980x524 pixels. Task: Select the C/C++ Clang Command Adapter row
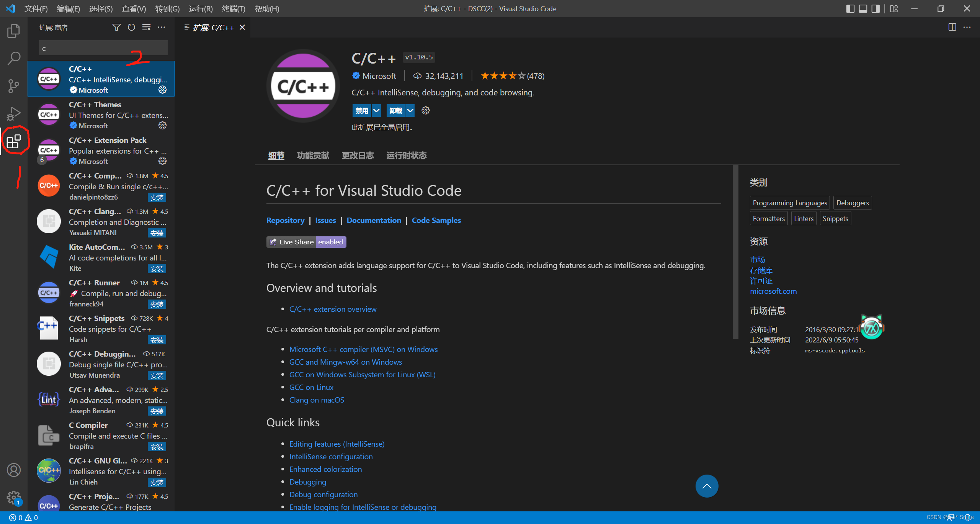tap(101, 222)
